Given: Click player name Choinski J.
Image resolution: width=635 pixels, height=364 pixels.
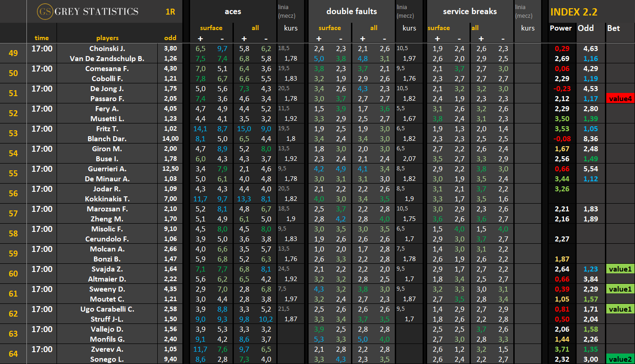Looking at the screenshot, I should [x=107, y=48].
